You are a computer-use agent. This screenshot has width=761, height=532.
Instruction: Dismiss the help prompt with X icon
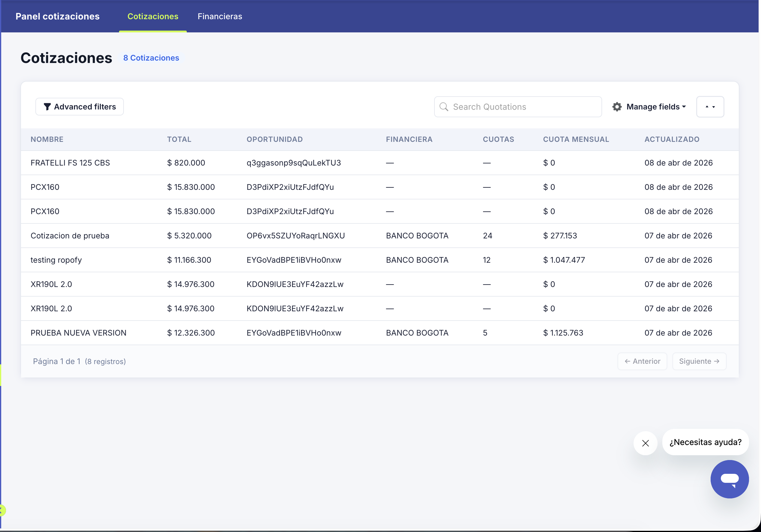click(x=645, y=443)
